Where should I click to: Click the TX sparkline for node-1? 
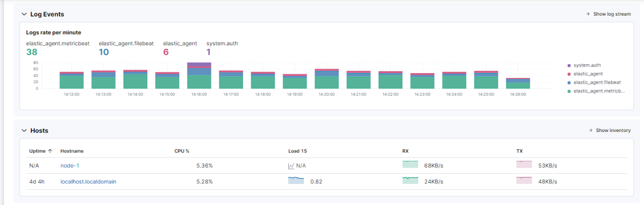point(524,164)
